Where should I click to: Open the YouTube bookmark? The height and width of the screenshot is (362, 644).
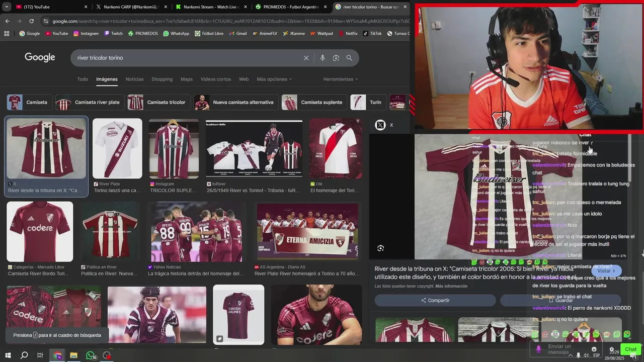tap(56, 34)
